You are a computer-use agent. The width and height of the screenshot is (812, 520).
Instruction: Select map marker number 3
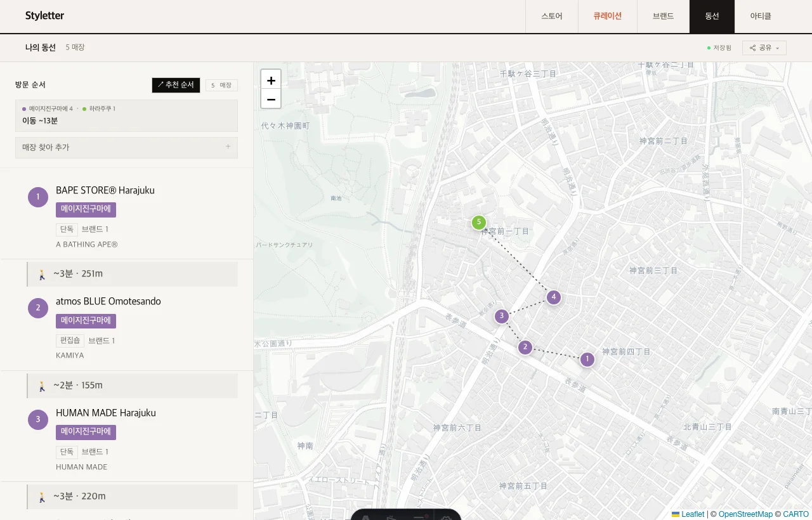click(502, 316)
